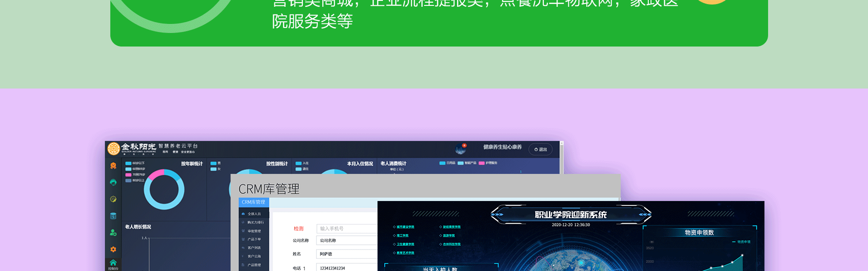This screenshot has width=868, height=271.
Task: Click the 按性别统计 chart title
Action: click(x=277, y=164)
